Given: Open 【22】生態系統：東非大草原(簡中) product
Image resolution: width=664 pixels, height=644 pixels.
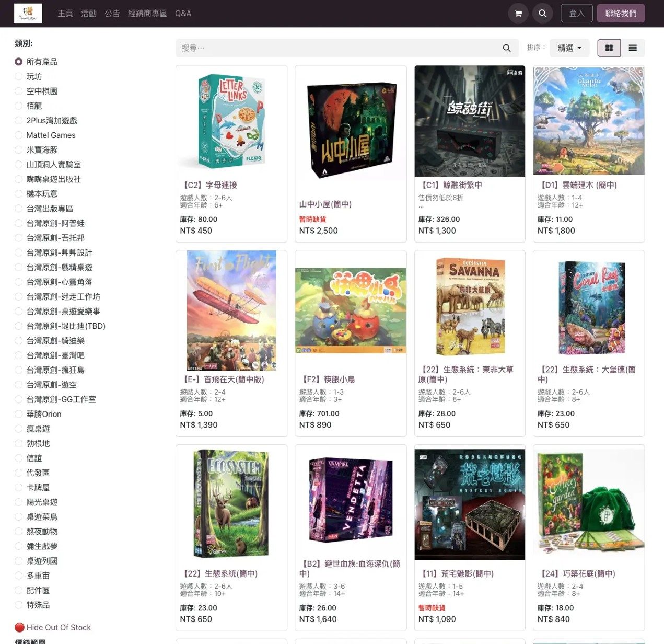Looking at the screenshot, I should pyautogui.click(x=466, y=374).
